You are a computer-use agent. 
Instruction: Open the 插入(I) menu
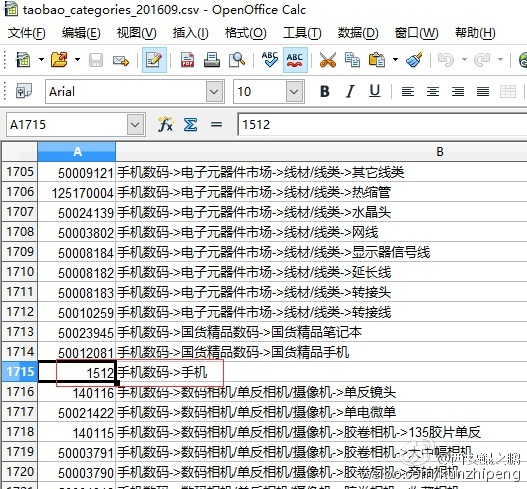[x=191, y=33]
